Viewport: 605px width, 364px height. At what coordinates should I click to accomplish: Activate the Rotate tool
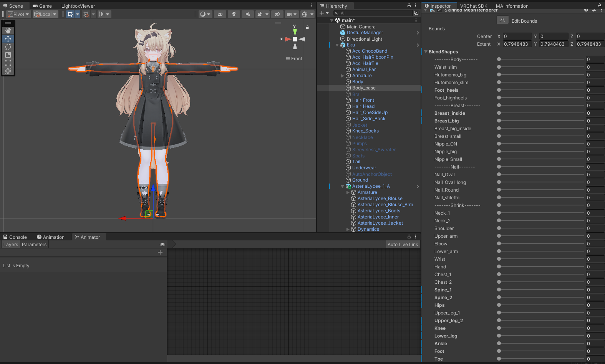(8, 47)
